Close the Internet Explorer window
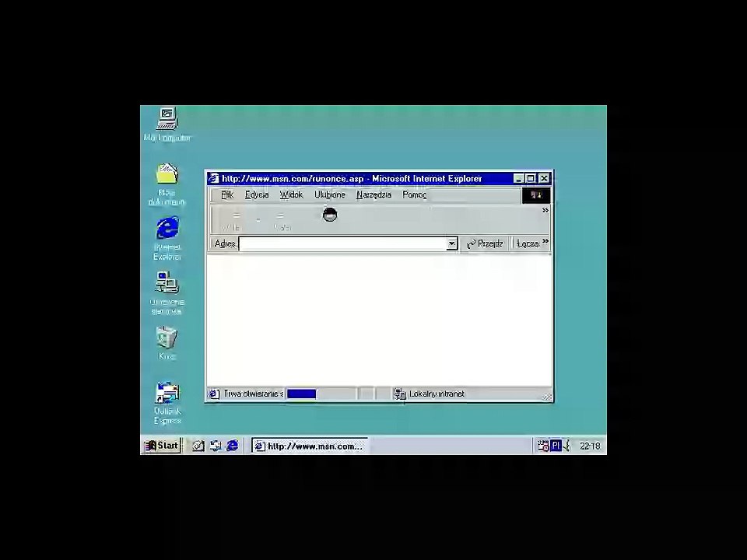747x560 pixels. pyautogui.click(x=544, y=179)
